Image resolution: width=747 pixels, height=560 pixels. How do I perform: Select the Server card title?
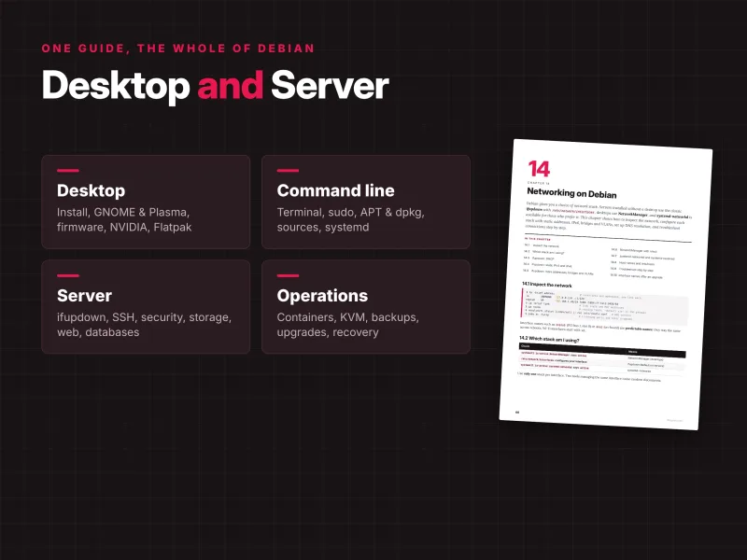coord(84,296)
